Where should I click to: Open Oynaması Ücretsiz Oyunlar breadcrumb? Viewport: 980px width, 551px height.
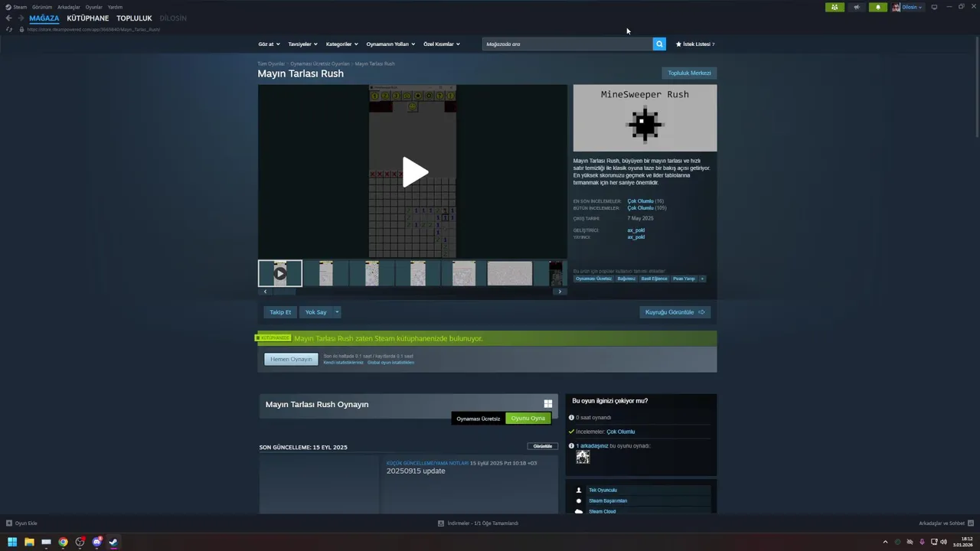point(320,64)
